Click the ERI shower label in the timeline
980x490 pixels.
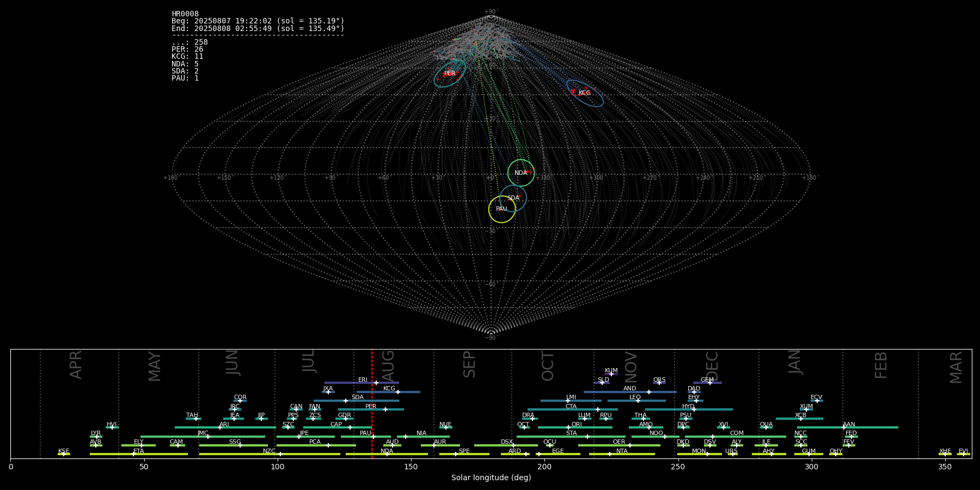click(x=363, y=380)
